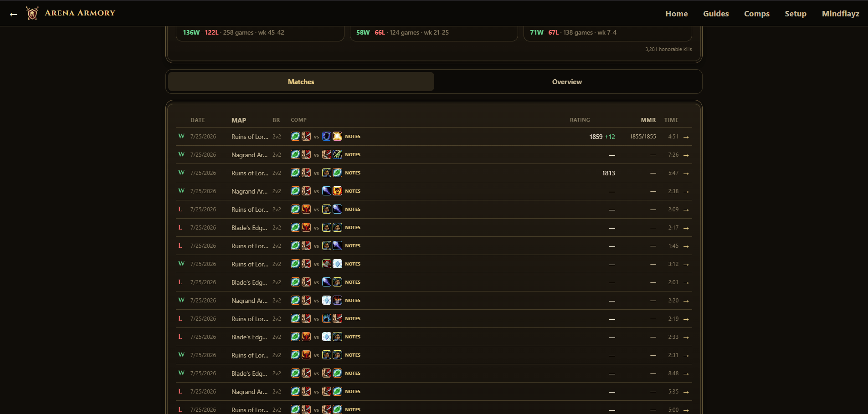The height and width of the screenshot is (414, 868).
Task: Open the Comps navigation link
Action: (x=757, y=14)
